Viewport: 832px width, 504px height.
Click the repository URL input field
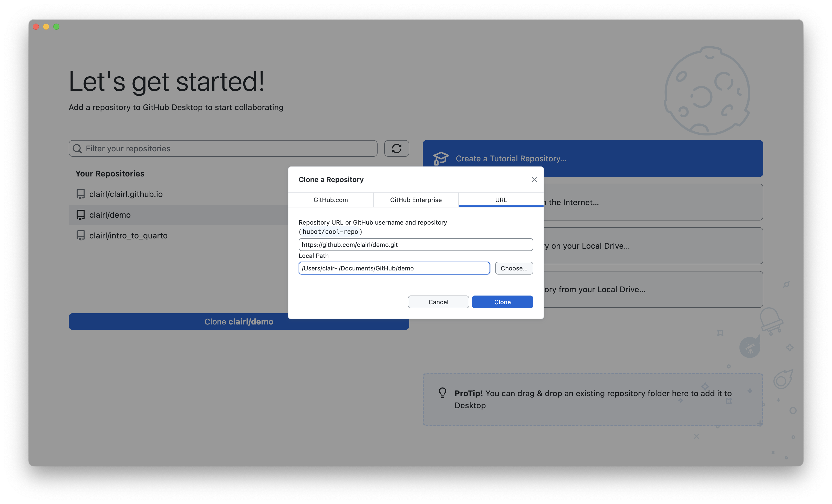tap(415, 245)
